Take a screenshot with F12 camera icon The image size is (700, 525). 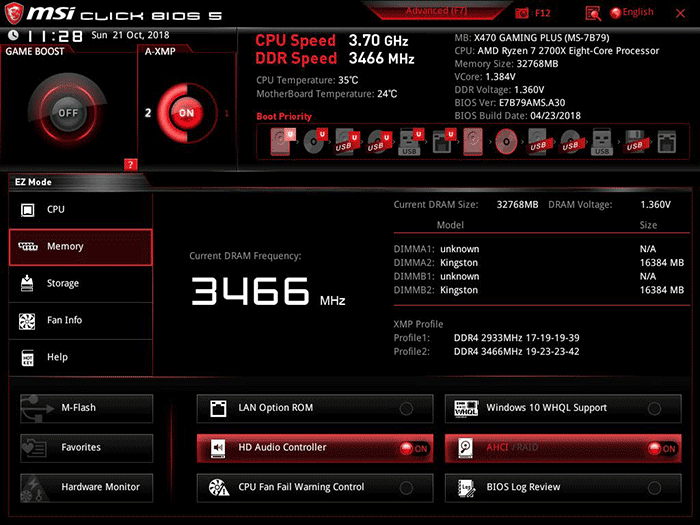coord(521,13)
